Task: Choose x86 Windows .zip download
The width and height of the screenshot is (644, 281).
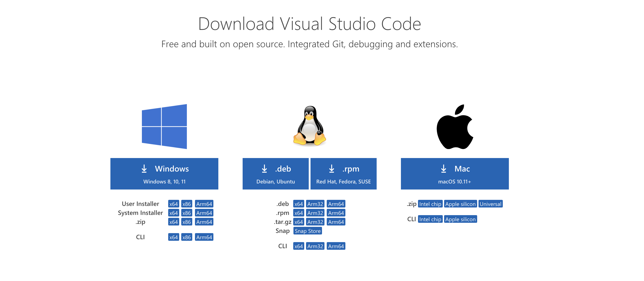Action: pos(186,222)
